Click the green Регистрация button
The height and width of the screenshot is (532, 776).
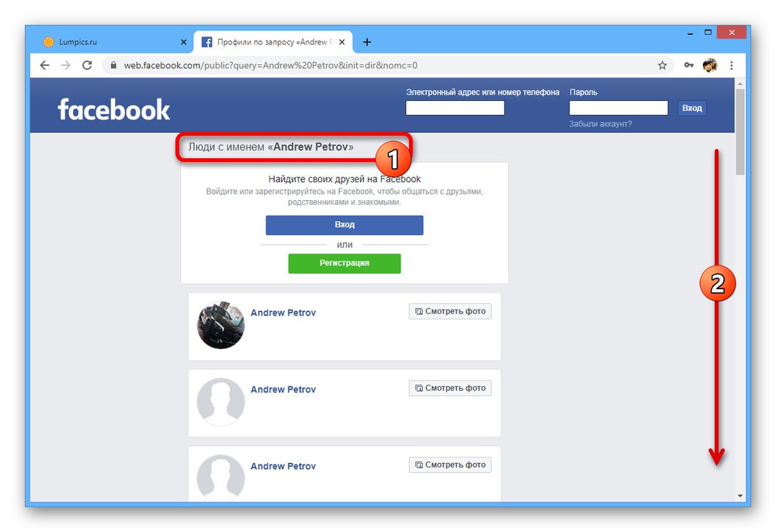point(345,264)
